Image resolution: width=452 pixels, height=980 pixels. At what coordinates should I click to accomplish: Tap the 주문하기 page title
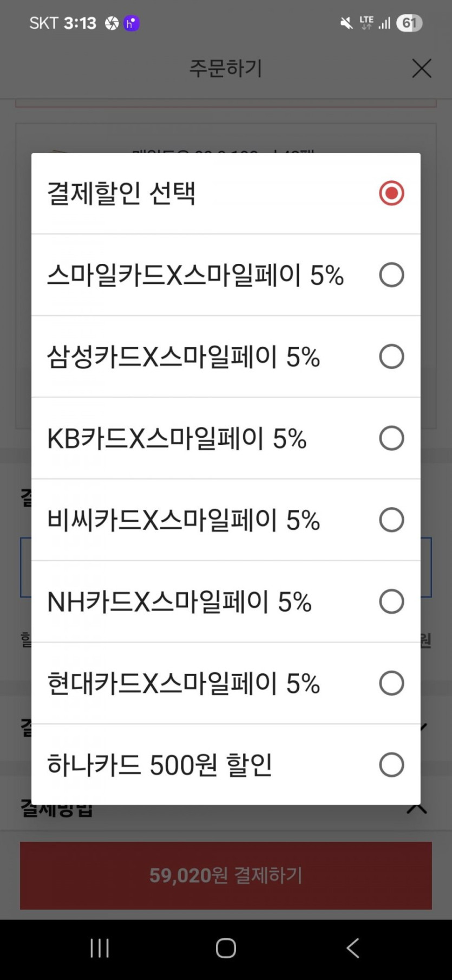click(x=225, y=68)
